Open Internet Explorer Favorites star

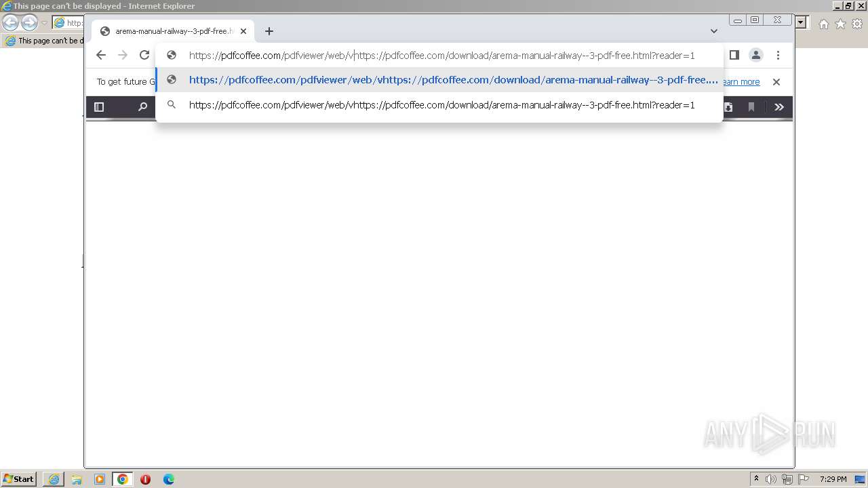[840, 24]
